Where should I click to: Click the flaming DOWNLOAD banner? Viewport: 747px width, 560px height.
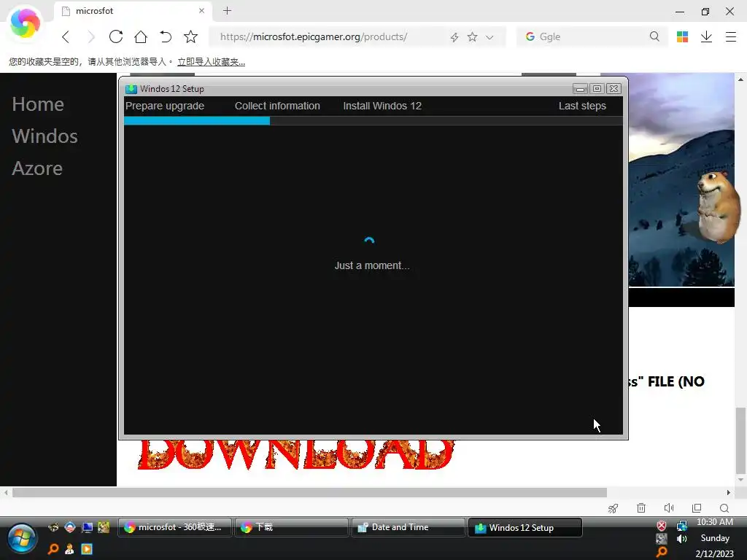(295, 455)
